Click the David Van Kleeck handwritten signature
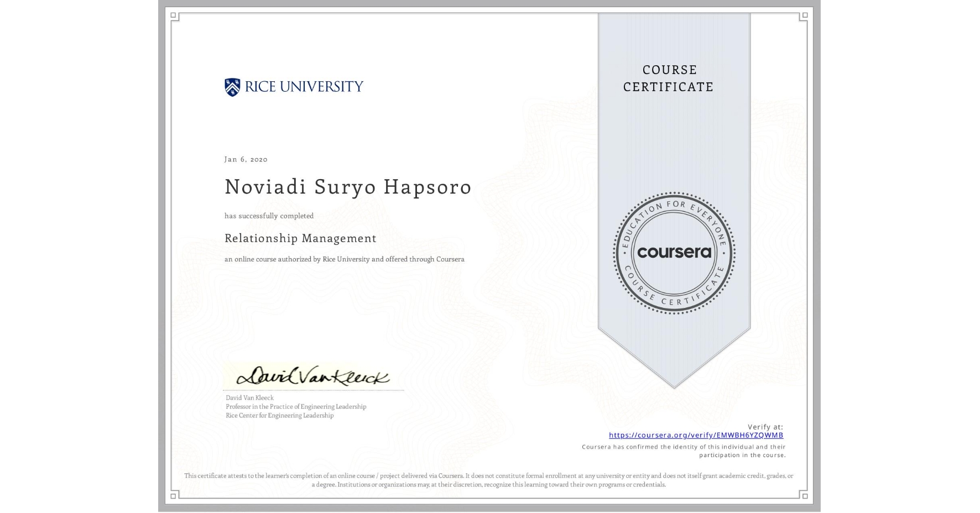The width and height of the screenshot is (980, 513). [x=312, y=376]
